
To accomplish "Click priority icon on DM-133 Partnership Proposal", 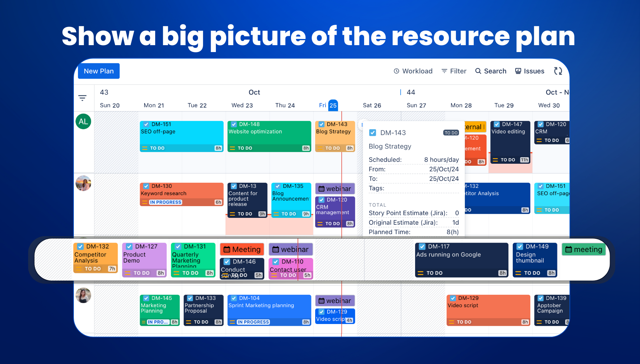I will point(189,322).
